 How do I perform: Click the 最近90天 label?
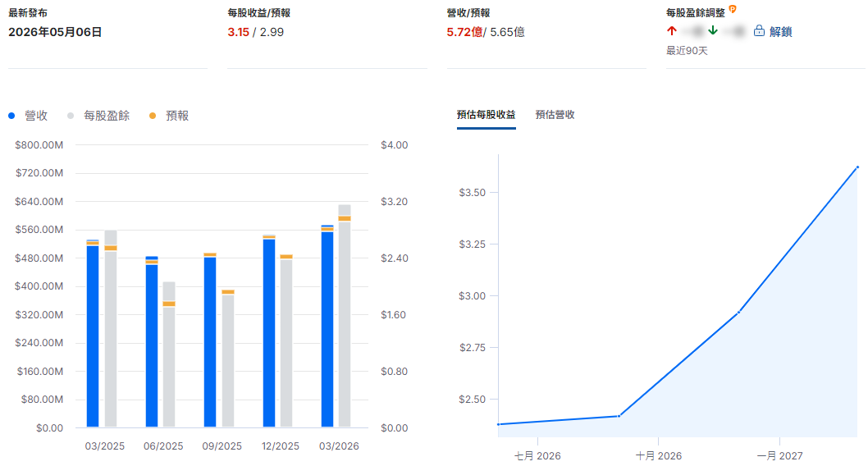pyautogui.click(x=687, y=51)
